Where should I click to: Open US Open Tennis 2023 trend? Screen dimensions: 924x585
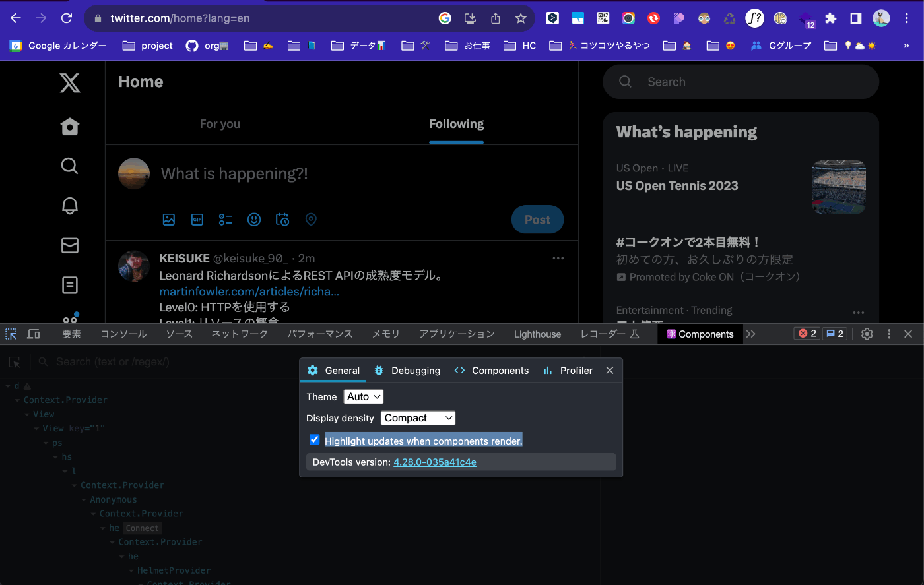click(x=677, y=186)
